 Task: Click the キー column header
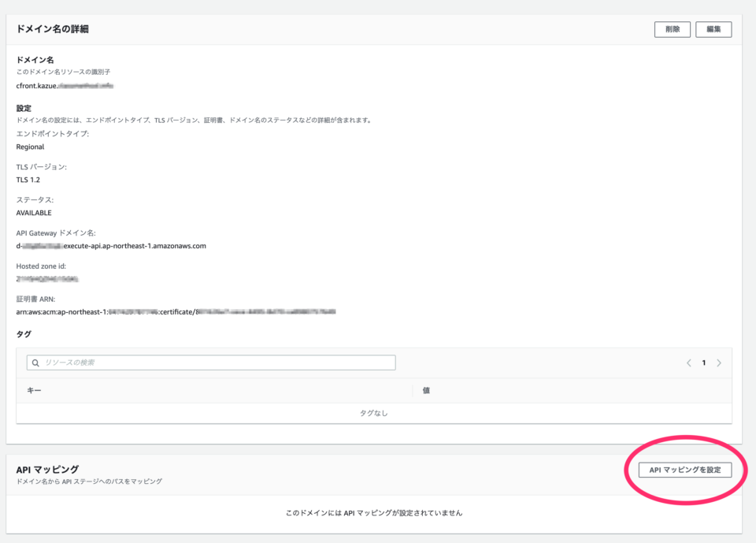pos(34,390)
